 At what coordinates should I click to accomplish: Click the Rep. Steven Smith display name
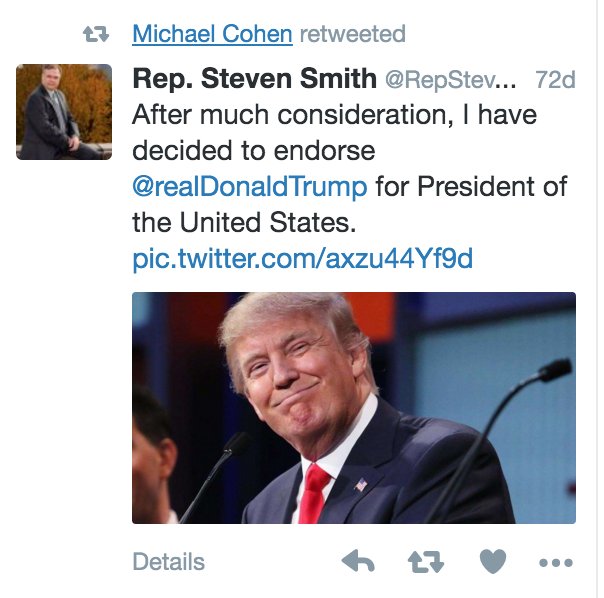[254, 79]
